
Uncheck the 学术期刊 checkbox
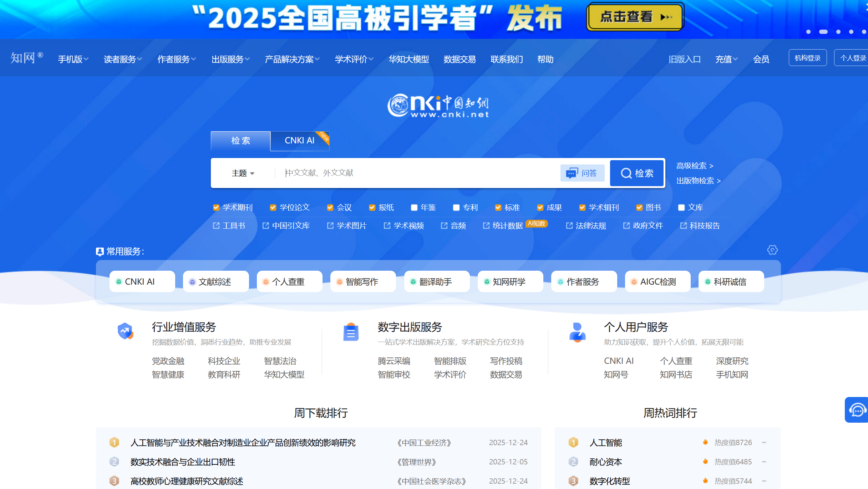click(x=216, y=207)
